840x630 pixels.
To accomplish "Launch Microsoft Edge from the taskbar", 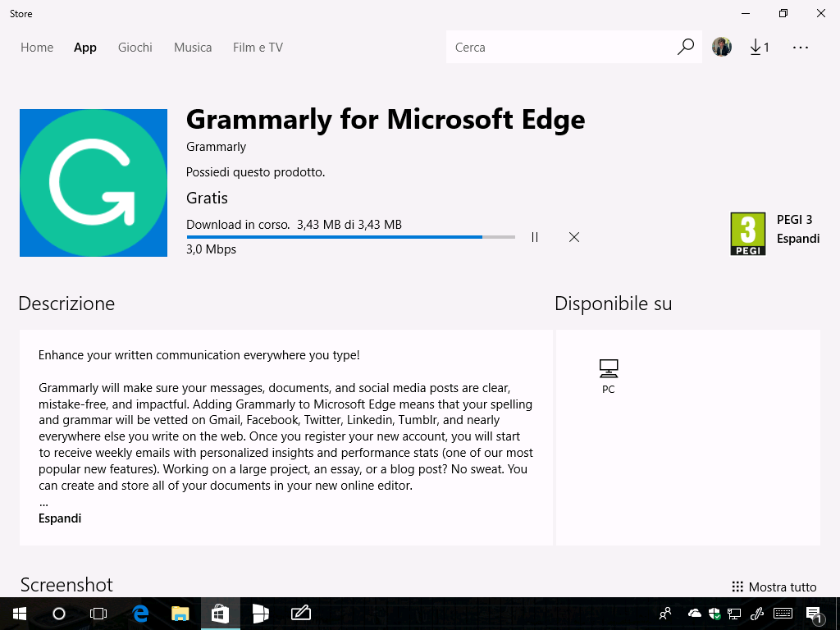I will 140,614.
